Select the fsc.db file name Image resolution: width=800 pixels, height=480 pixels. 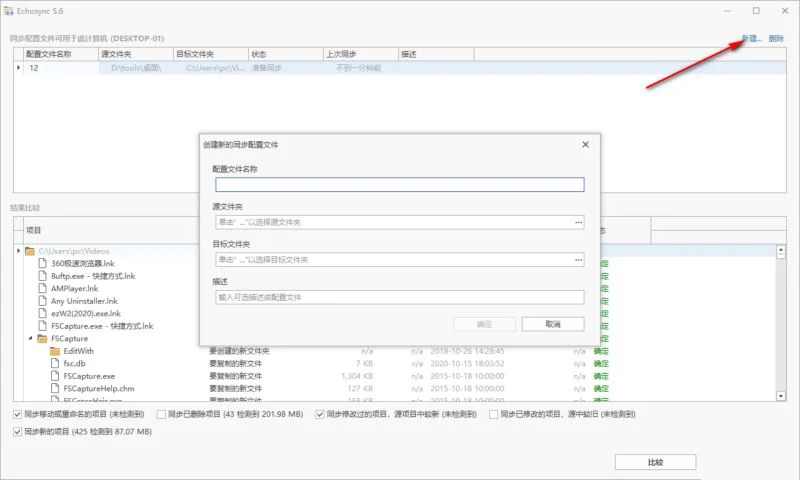(74, 363)
